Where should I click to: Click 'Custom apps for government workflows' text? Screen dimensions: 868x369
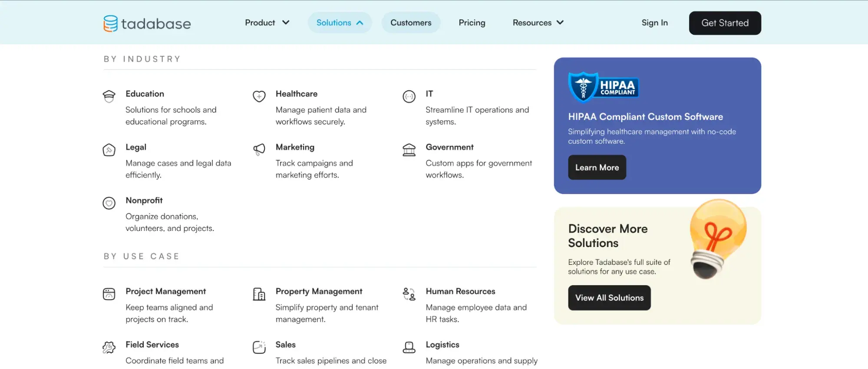pos(479,169)
